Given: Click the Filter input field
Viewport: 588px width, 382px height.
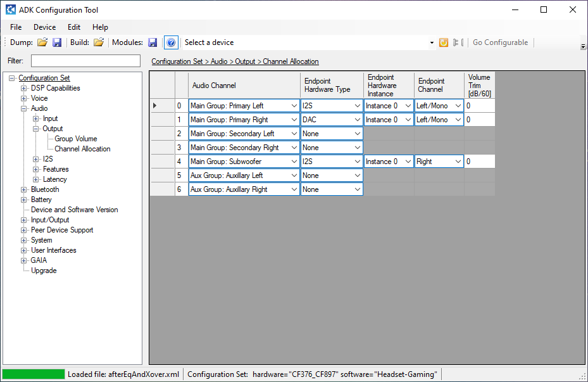Looking at the screenshot, I should point(85,61).
